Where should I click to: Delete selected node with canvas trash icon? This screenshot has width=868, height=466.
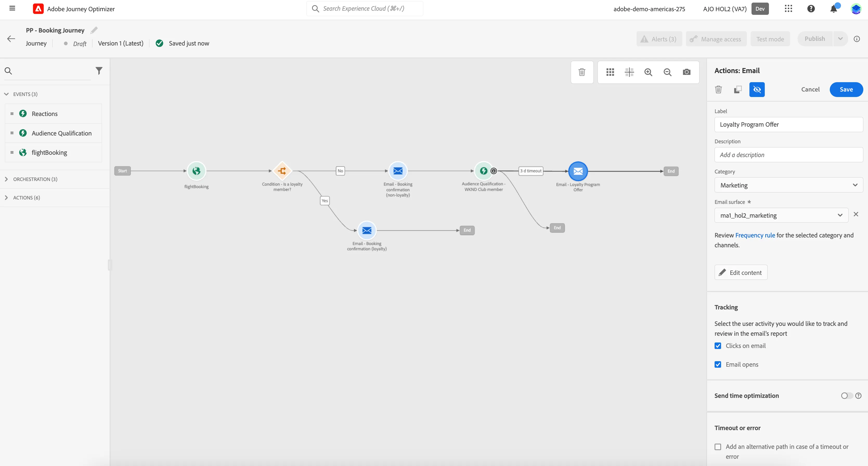click(582, 72)
